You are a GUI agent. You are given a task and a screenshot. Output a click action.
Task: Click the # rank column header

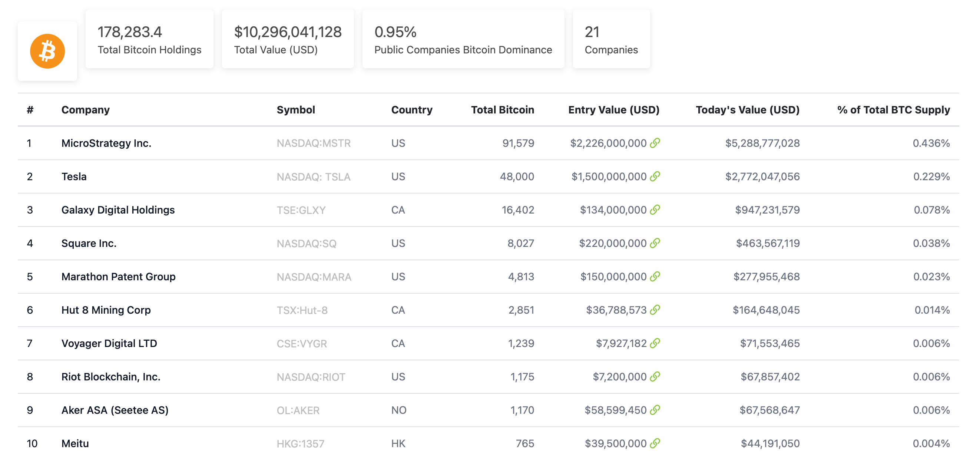[x=30, y=110]
